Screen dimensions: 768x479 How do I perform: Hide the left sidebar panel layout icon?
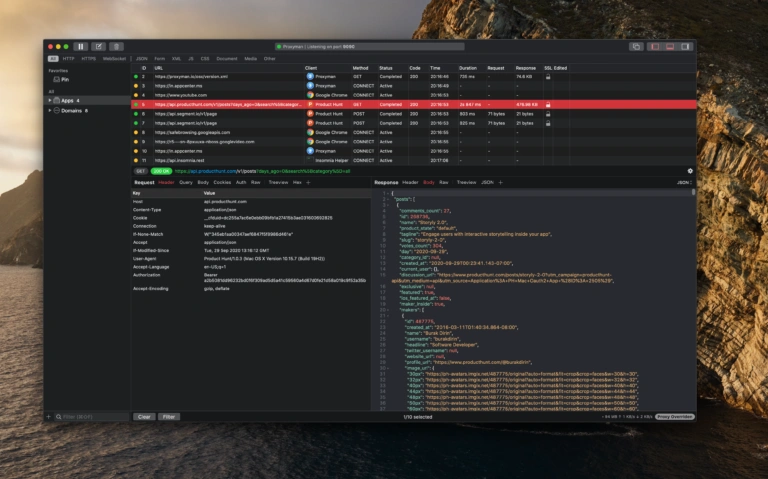[656, 46]
